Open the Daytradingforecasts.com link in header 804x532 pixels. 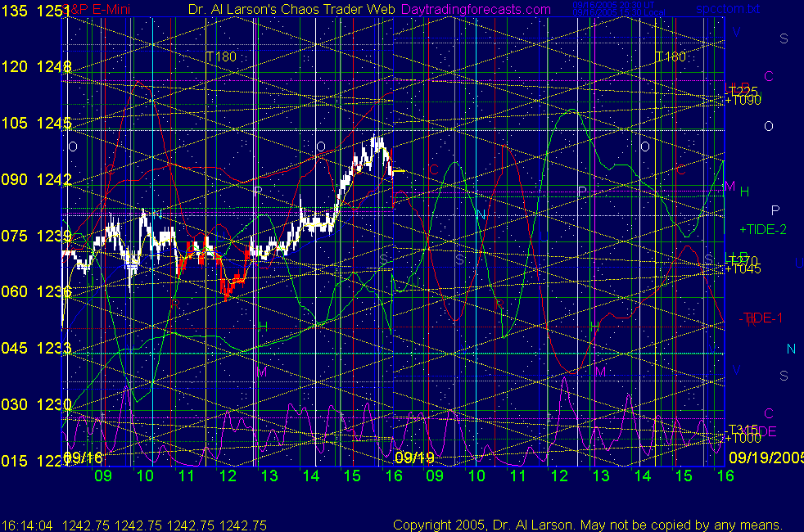(x=475, y=9)
